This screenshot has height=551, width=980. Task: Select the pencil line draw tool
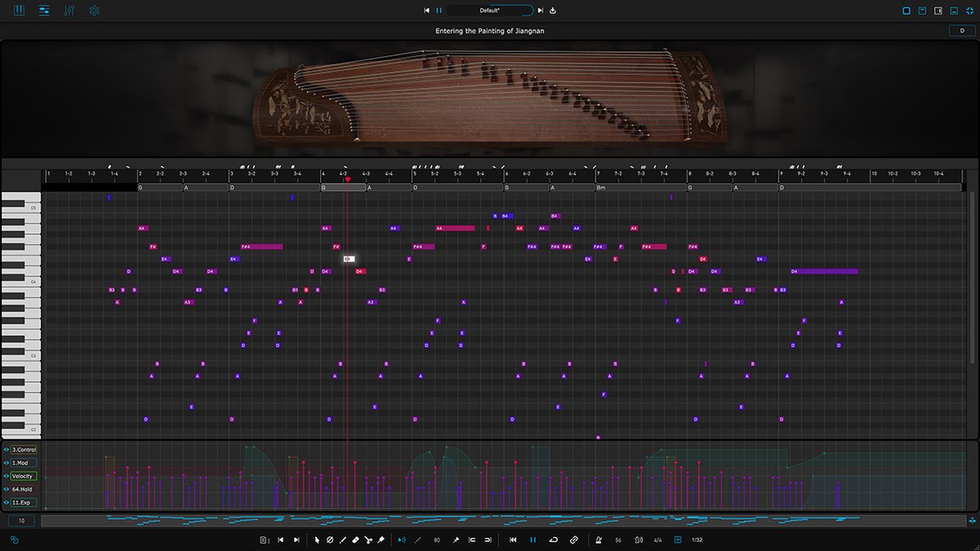342,540
